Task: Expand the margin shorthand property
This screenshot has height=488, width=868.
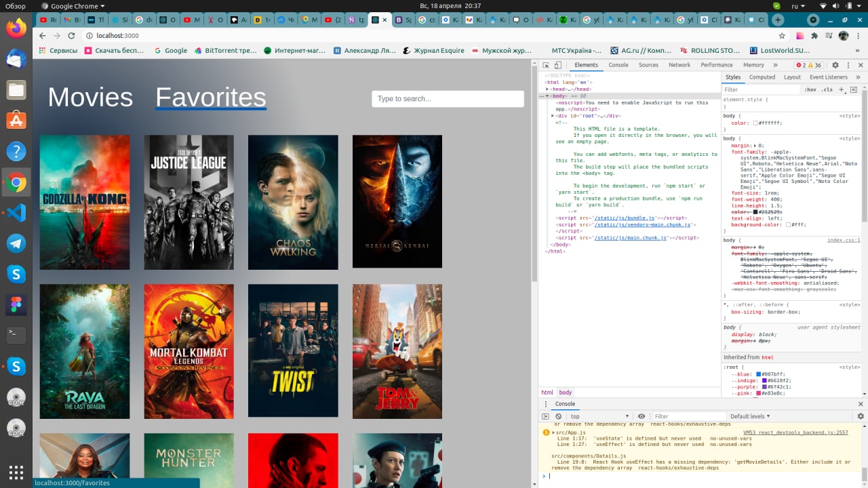Action: click(x=755, y=146)
